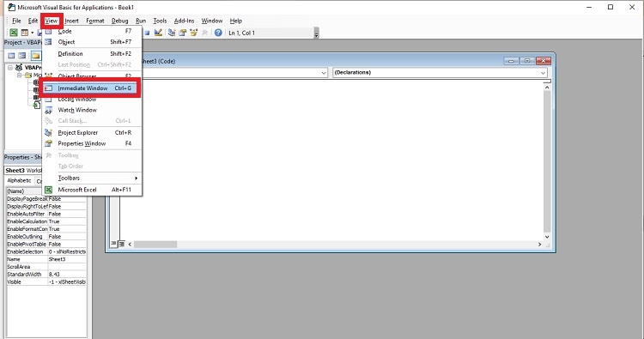Screen dimensions: 644x339
Task: Collapse the VBAProject tree node
Action: click(x=10, y=67)
